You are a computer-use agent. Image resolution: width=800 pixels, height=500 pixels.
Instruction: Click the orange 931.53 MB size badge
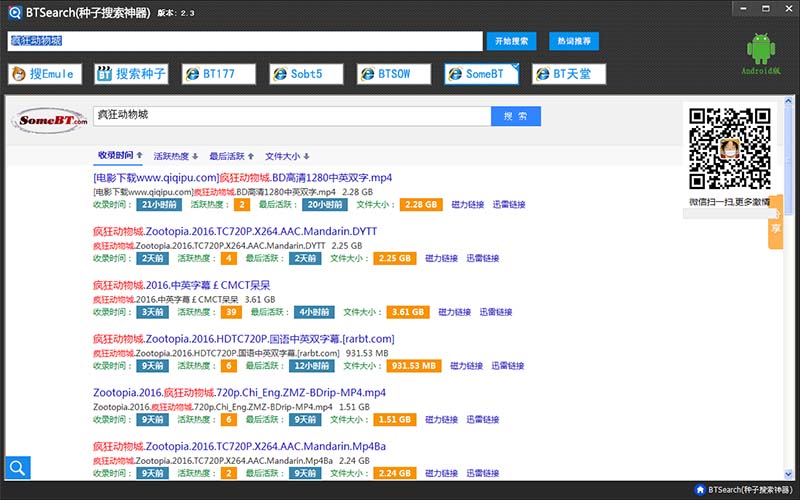click(414, 366)
